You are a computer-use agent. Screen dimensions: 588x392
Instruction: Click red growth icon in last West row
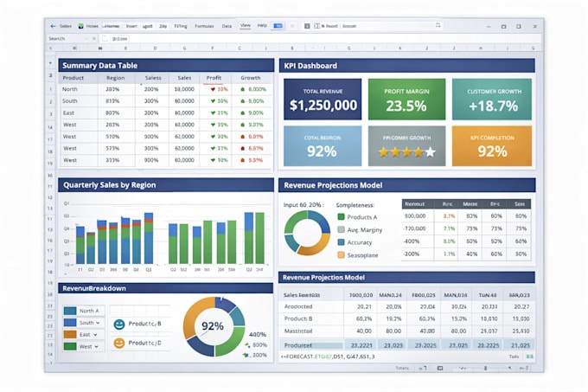243,160
